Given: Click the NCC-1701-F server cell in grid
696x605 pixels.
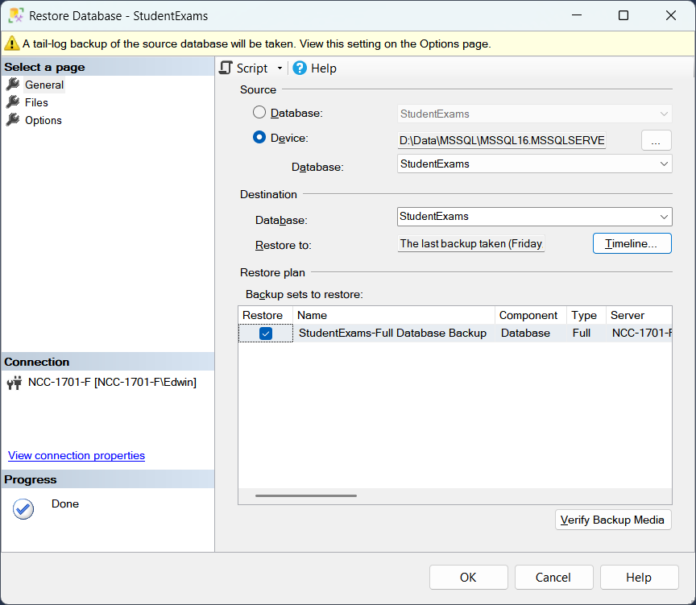Looking at the screenshot, I should point(641,333).
